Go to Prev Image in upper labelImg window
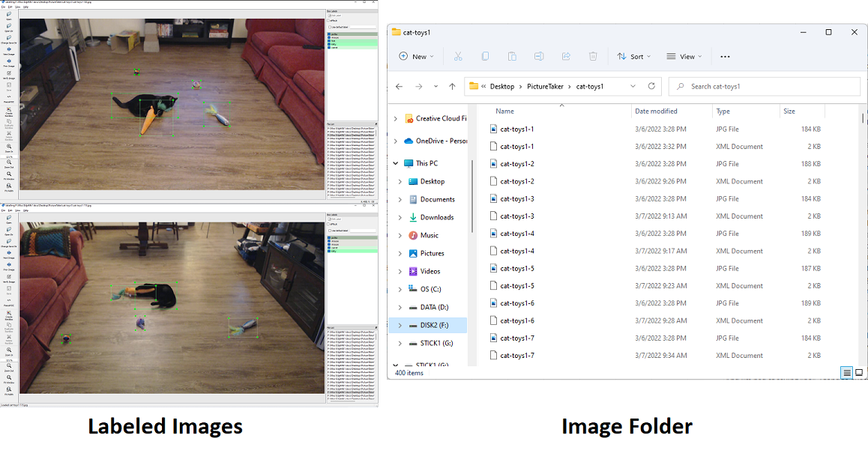Viewport: 868px width, 450px height. (x=9, y=62)
